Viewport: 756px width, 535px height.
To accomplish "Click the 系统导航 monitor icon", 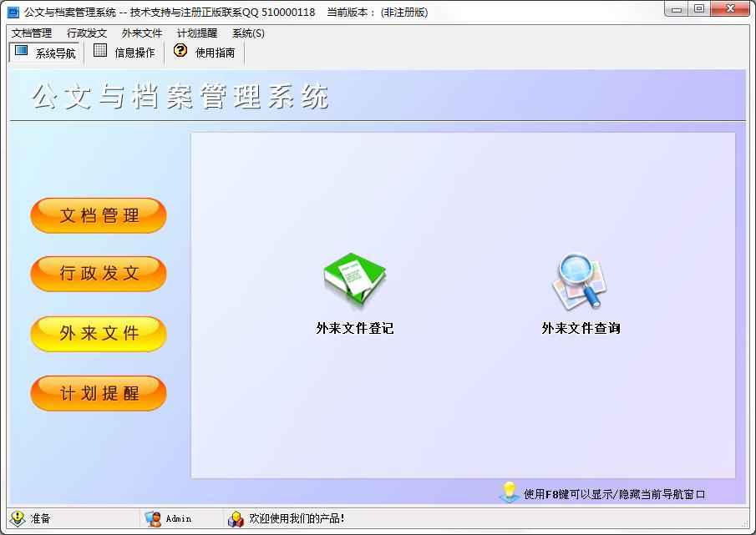I will (x=21, y=51).
